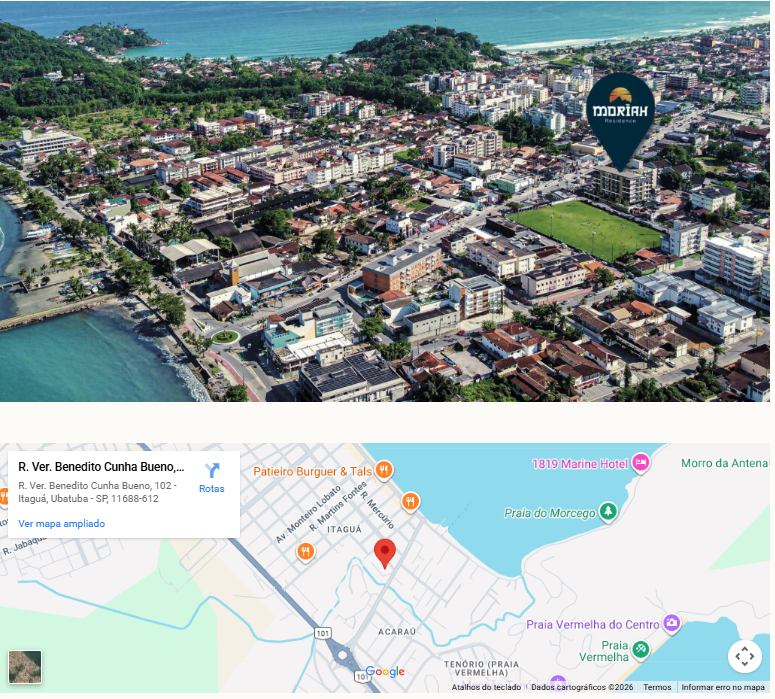Open 'Ver mapa ampliado' link

[x=61, y=524]
